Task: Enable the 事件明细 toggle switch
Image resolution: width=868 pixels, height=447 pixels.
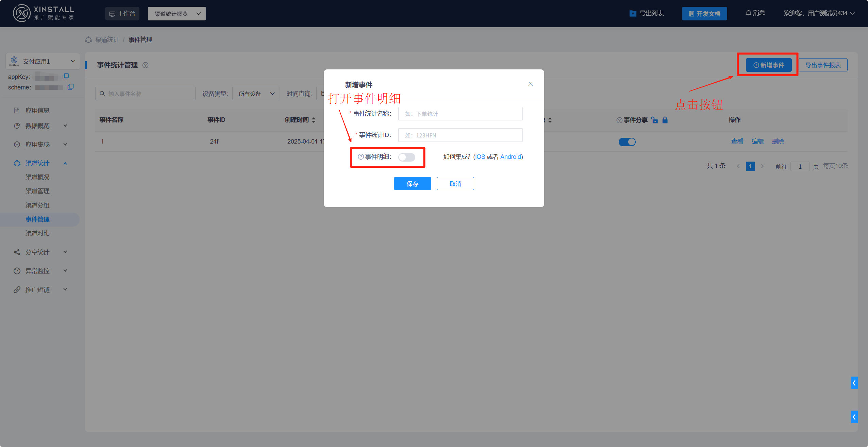Action: [406, 157]
